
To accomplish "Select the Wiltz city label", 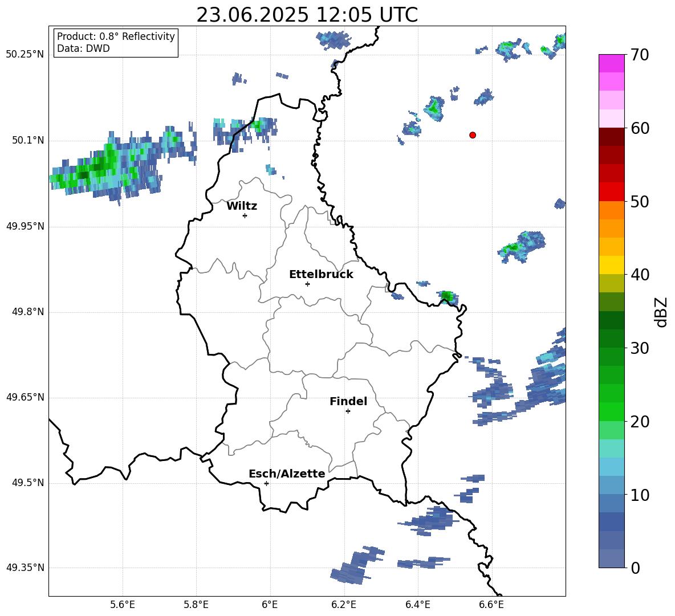I will point(242,206).
